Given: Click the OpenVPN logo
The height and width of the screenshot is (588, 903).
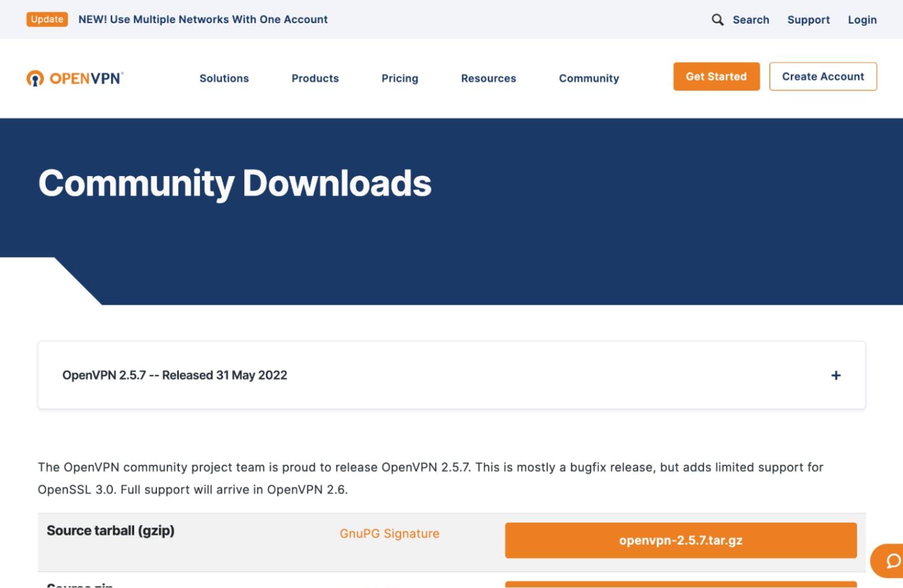Looking at the screenshot, I should (74, 78).
